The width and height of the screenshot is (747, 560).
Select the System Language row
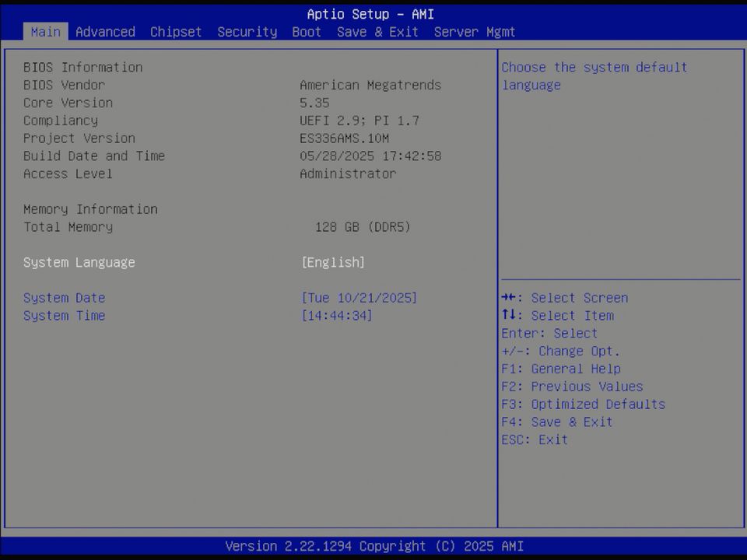79,262
